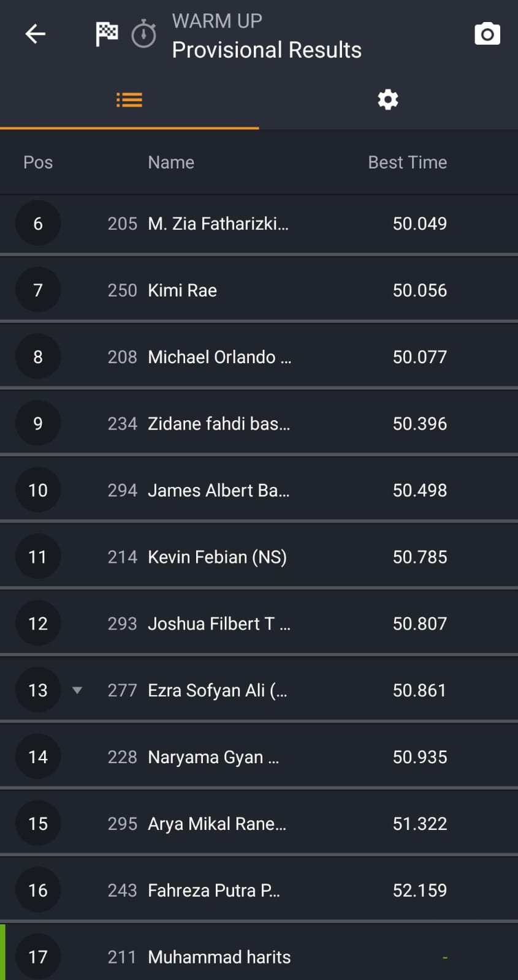Click the Pos column header

tap(38, 162)
